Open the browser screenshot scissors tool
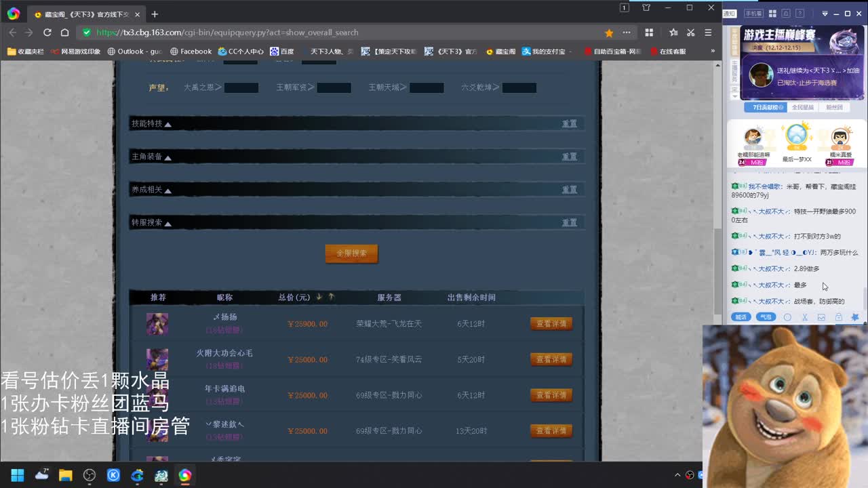 690,32
